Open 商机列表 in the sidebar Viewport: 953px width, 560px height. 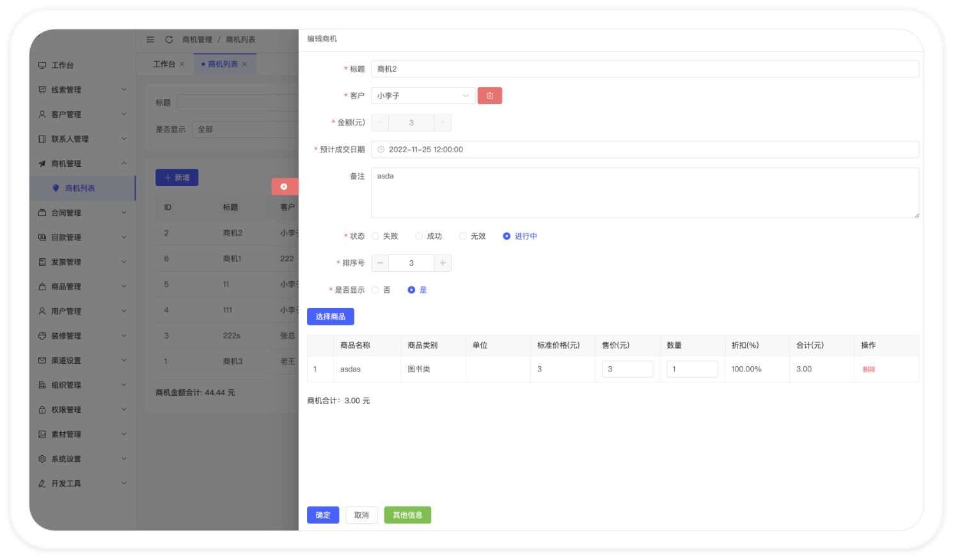click(x=83, y=188)
